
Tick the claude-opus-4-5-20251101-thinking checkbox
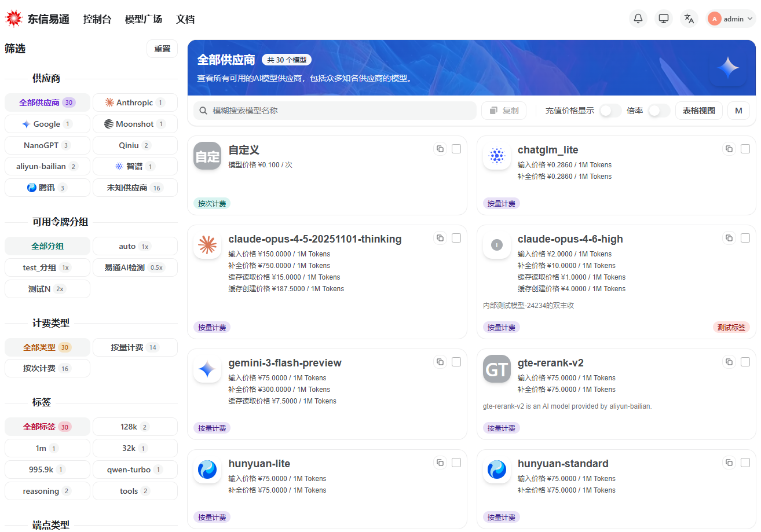point(456,238)
